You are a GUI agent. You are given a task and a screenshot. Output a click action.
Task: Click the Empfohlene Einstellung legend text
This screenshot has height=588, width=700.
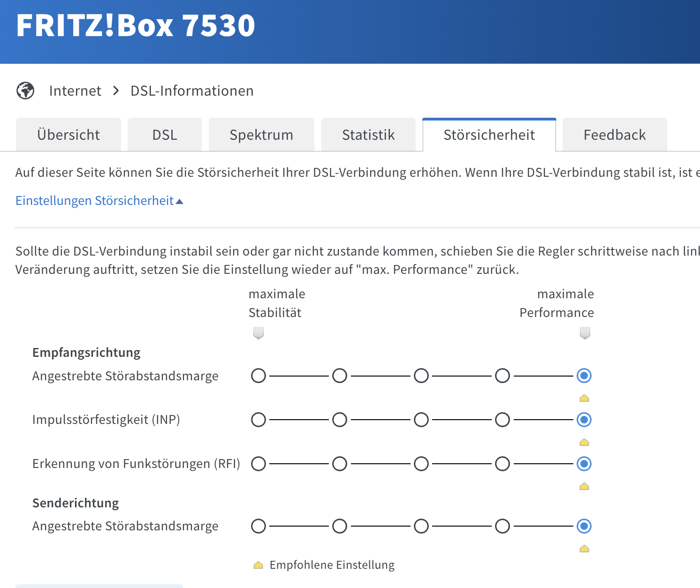click(x=332, y=565)
